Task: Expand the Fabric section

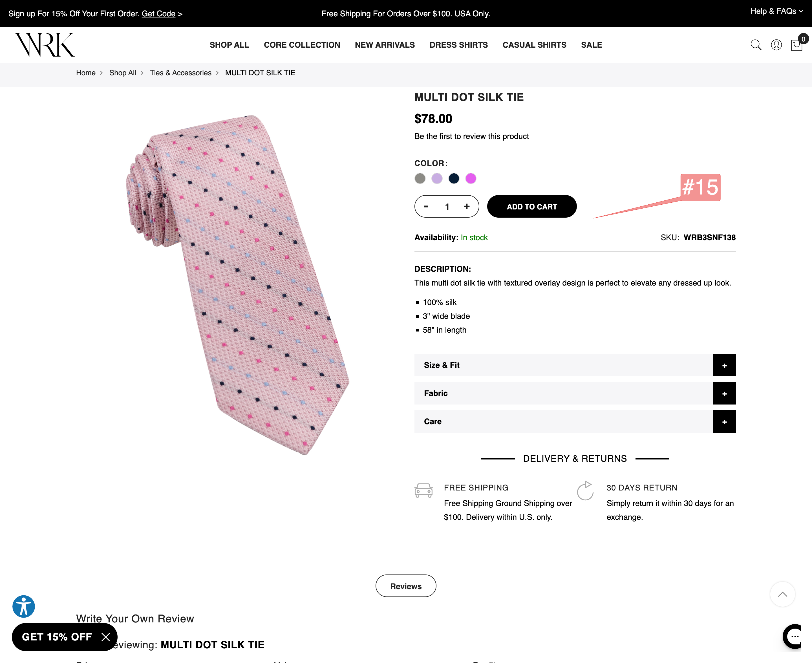Action: click(x=575, y=393)
